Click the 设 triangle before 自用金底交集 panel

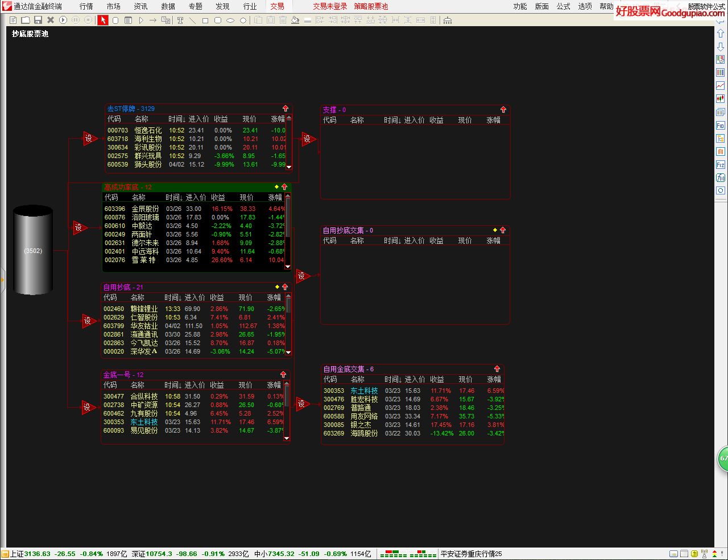(x=302, y=404)
